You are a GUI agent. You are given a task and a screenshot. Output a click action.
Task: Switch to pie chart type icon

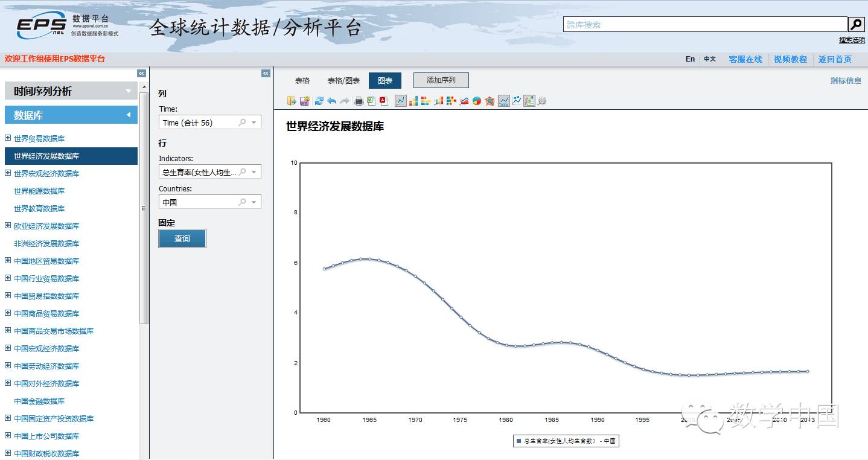[x=477, y=101]
